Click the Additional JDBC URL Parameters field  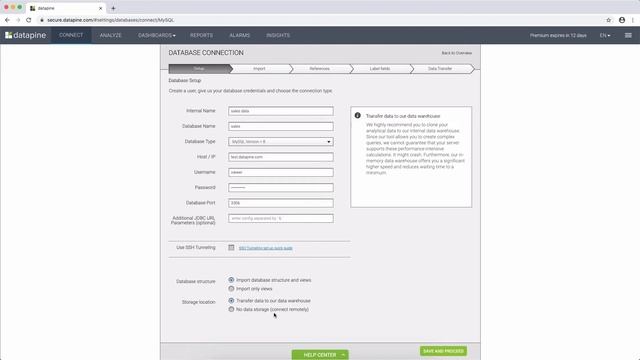[x=281, y=218]
